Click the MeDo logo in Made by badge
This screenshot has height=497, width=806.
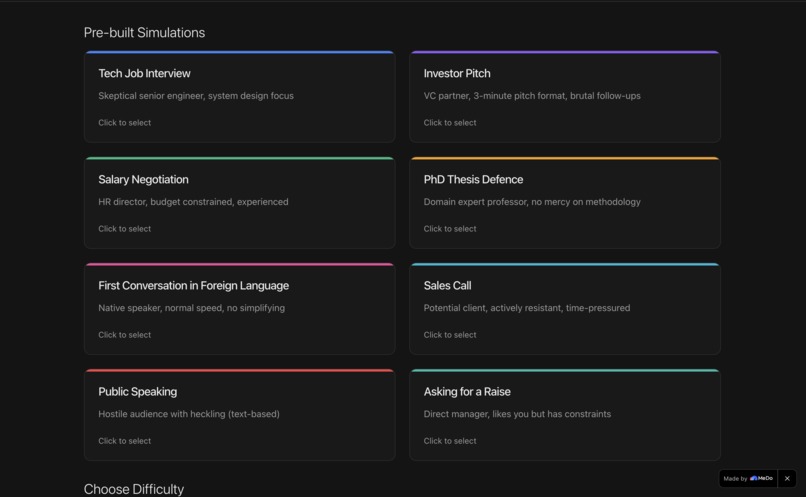click(x=761, y=478)
